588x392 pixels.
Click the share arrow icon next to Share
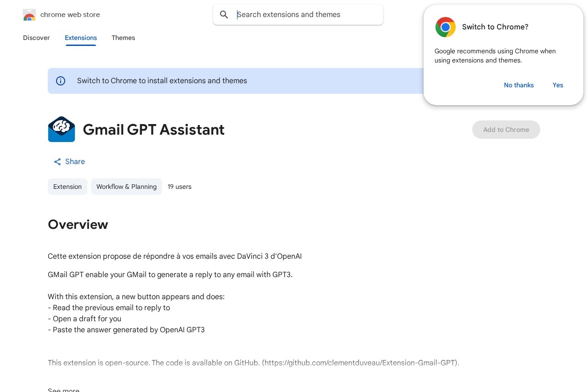(57, 162)
